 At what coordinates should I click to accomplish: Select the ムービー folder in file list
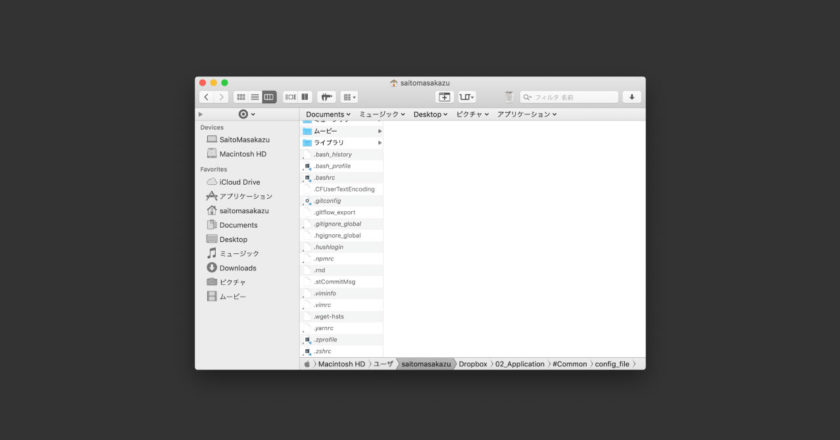[342, 131]
